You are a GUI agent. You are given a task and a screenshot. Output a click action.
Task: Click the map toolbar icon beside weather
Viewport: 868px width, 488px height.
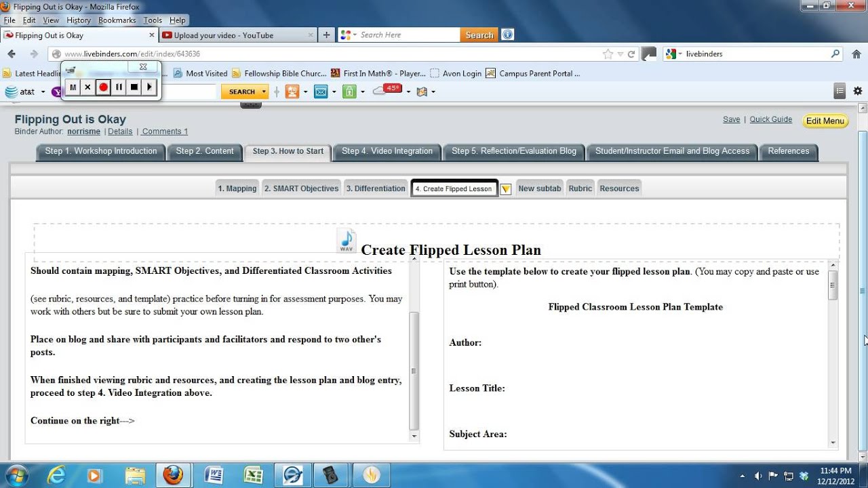tap(422, 91)
